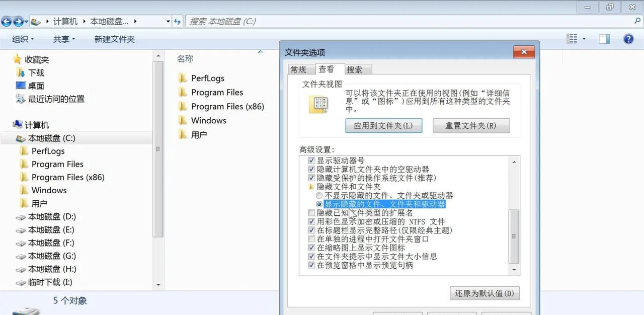644x315 pixels.
Task: Click the folder view icon in 文件夹视图
Action: pyautogui.click(x=319, y=104)
